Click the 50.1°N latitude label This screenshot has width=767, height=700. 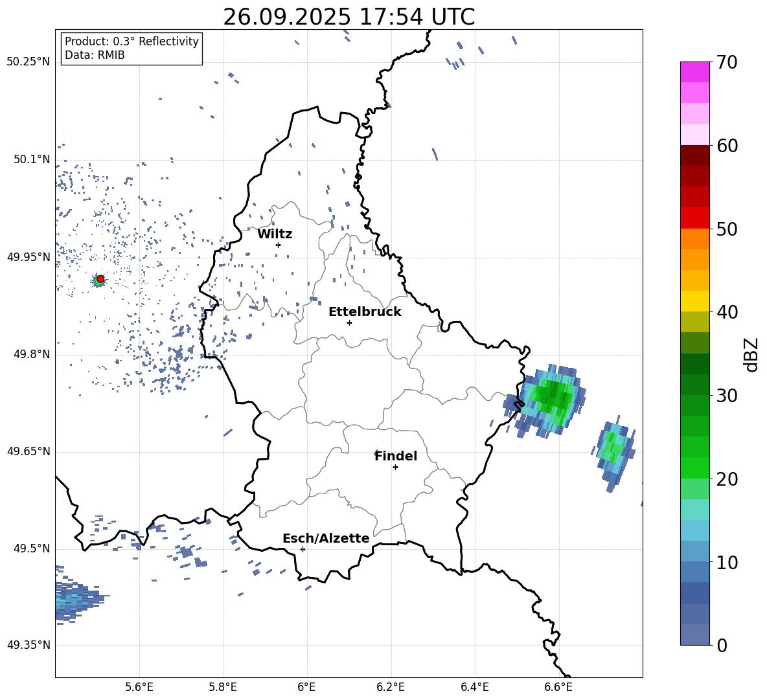click(31, 159)
